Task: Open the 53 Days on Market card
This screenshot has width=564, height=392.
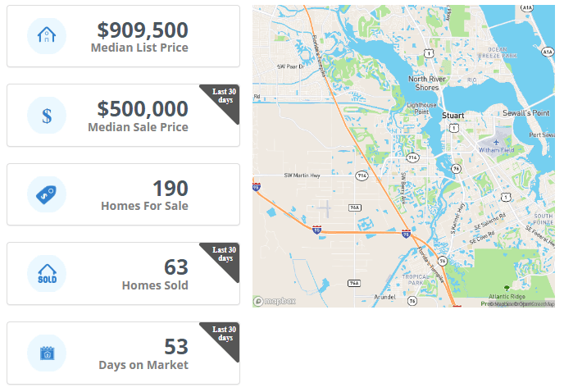Action: 123,353
